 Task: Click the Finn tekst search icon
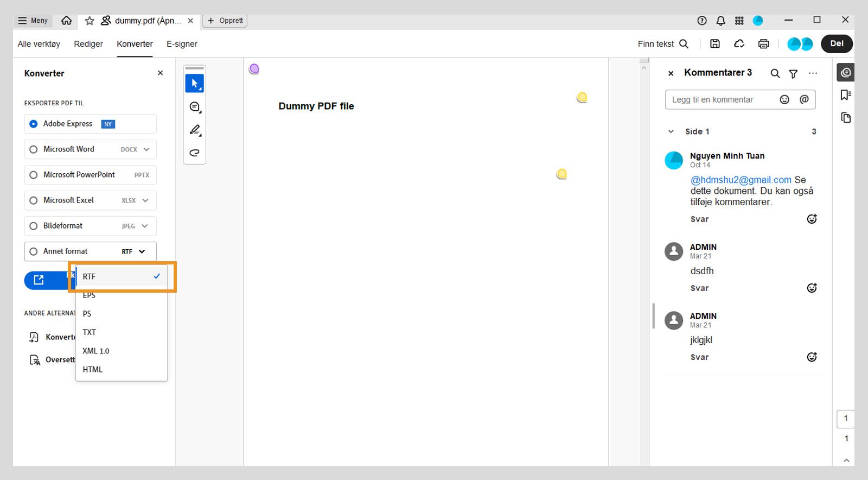pyautogui.click(x=684, y=44)
